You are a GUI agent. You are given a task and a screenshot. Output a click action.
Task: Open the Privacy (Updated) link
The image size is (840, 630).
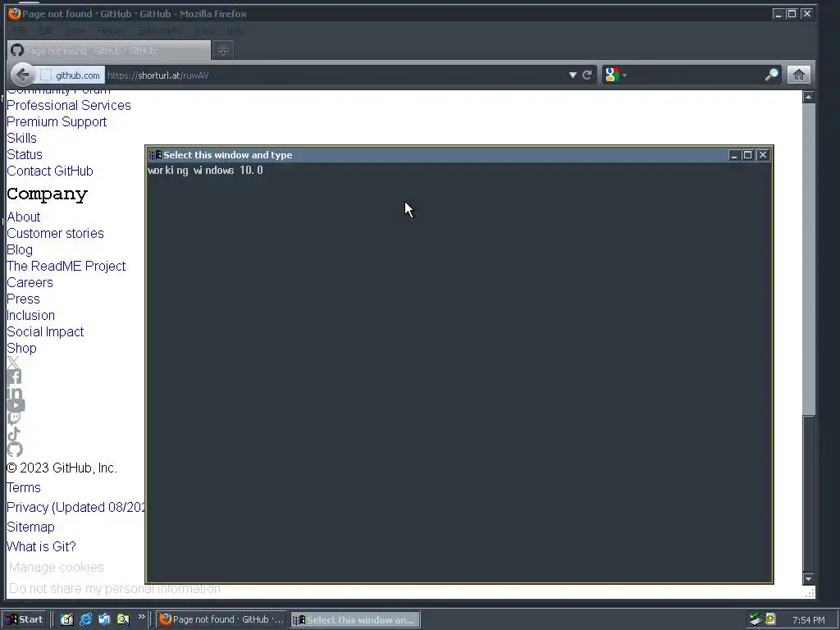pos(75,507)
